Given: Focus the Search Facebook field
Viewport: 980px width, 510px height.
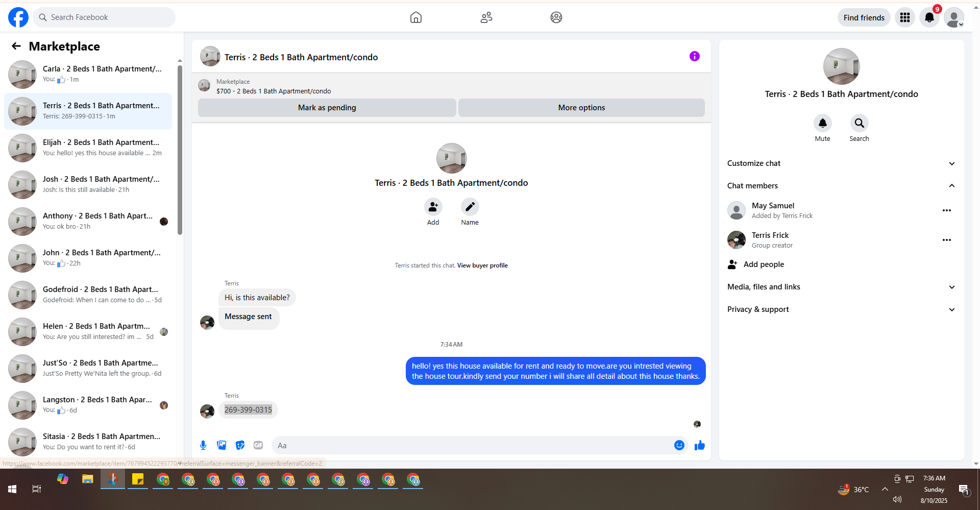Looking at the screenshot, I should [x=105, y=17].
